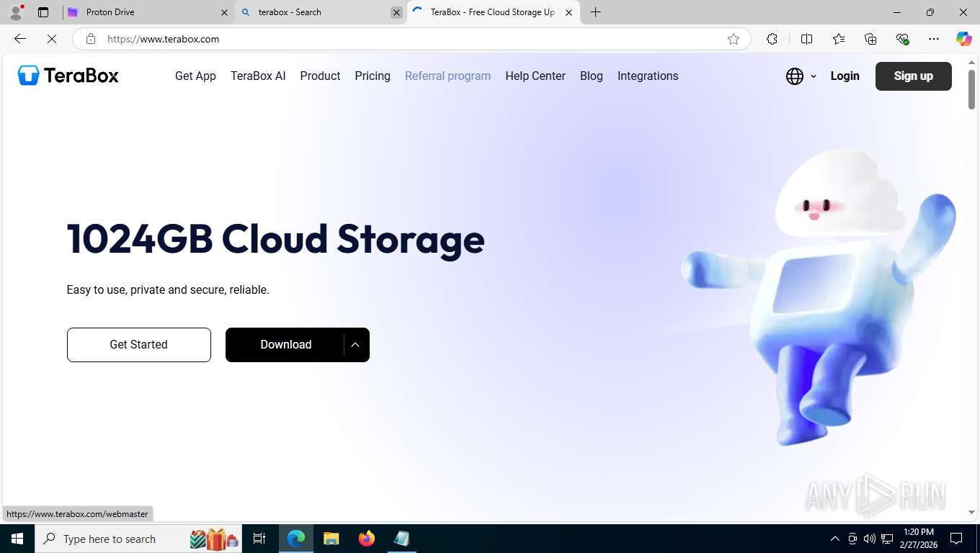Open Microsoft Edge on taskbar
980x553 pixels.
(296, 539)
